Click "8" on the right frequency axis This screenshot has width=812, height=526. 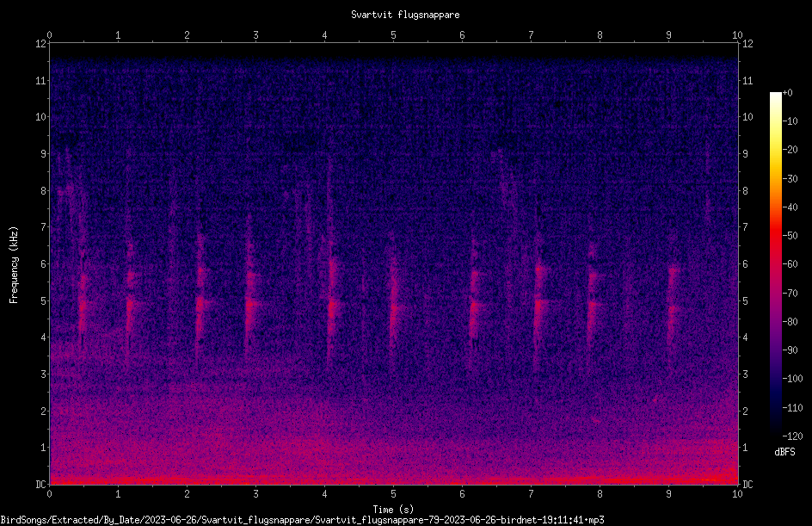[x=745, y=191]
